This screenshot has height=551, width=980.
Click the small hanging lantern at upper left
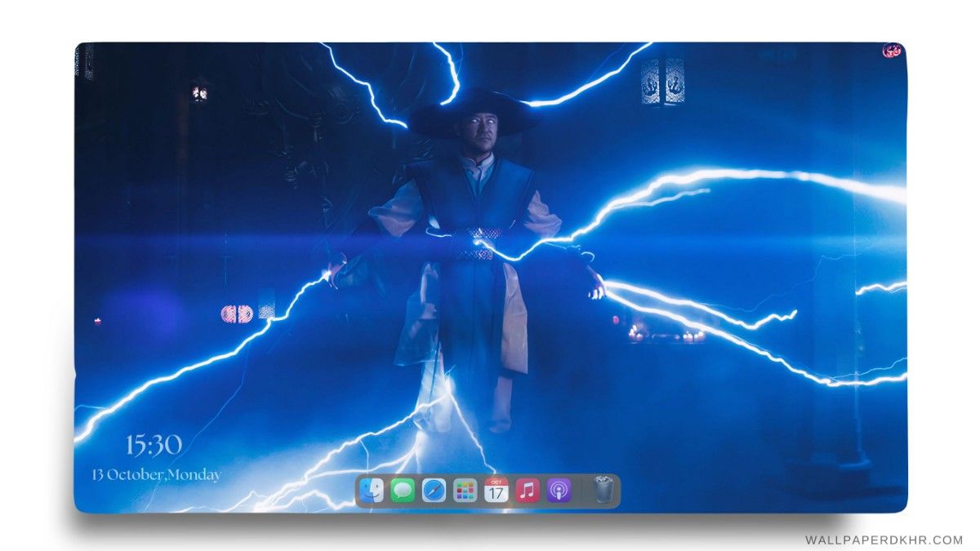coord(199,91)
